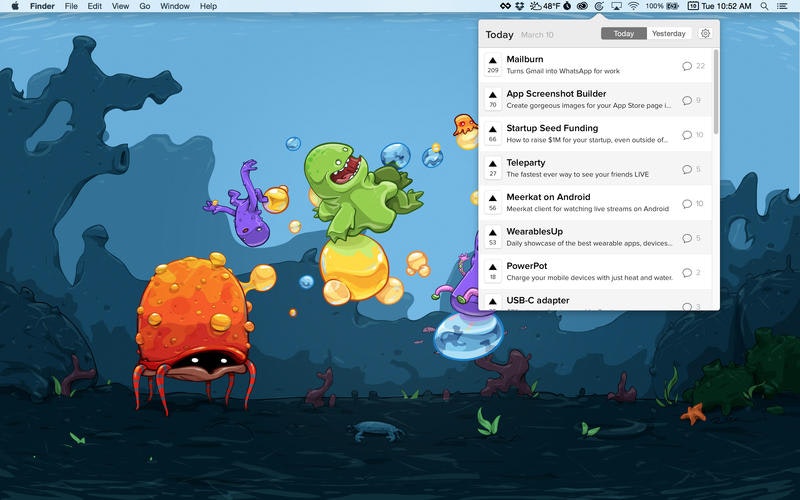The height and width of the screenshot is (500, 800).
Task: Click the 'March 10' date label
Action: [537, 35]
